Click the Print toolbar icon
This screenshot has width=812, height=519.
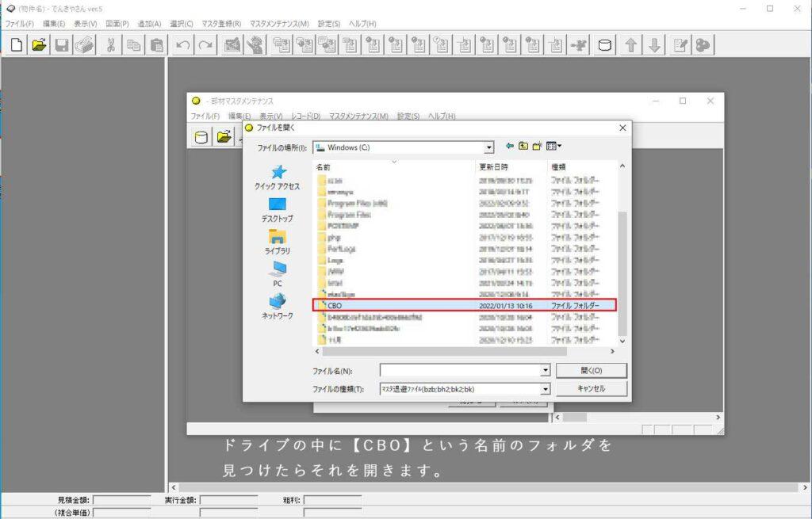coord(83,44)
